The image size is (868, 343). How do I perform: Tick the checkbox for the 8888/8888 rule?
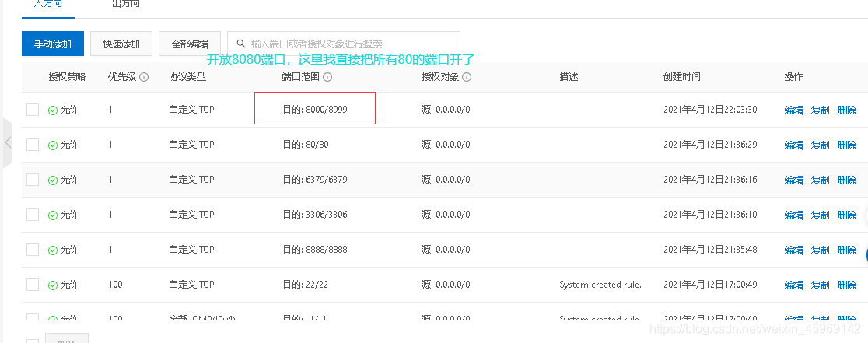[33, 250]
